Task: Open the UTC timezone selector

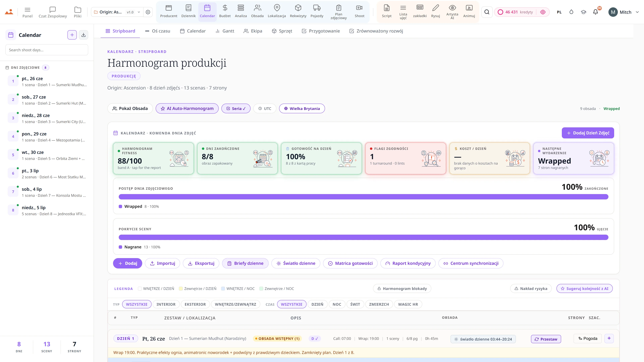Action: click(264, 108)
